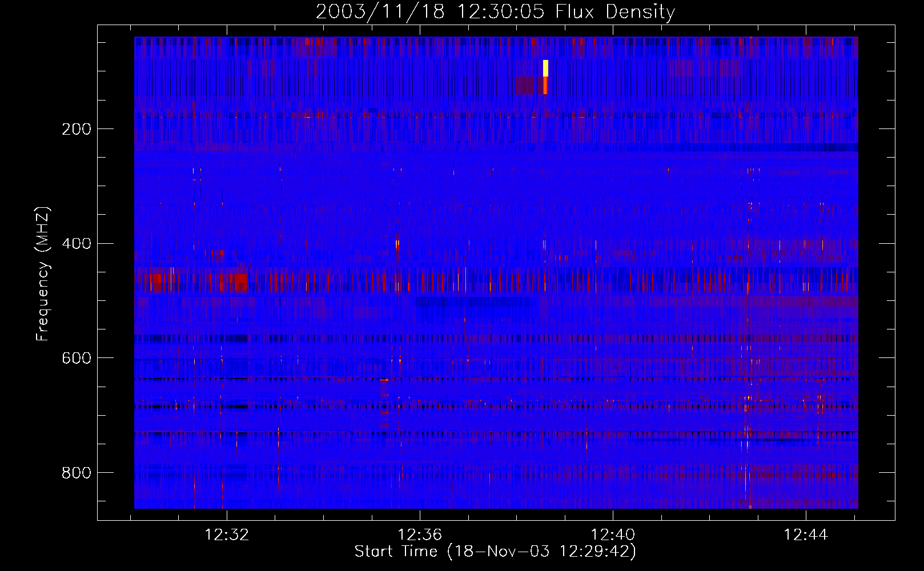Click the plot title '2003/11/18 12:30:05 Flux Density'
The image size is (924, 571).
pyautogui.click(x=495, y=11)
